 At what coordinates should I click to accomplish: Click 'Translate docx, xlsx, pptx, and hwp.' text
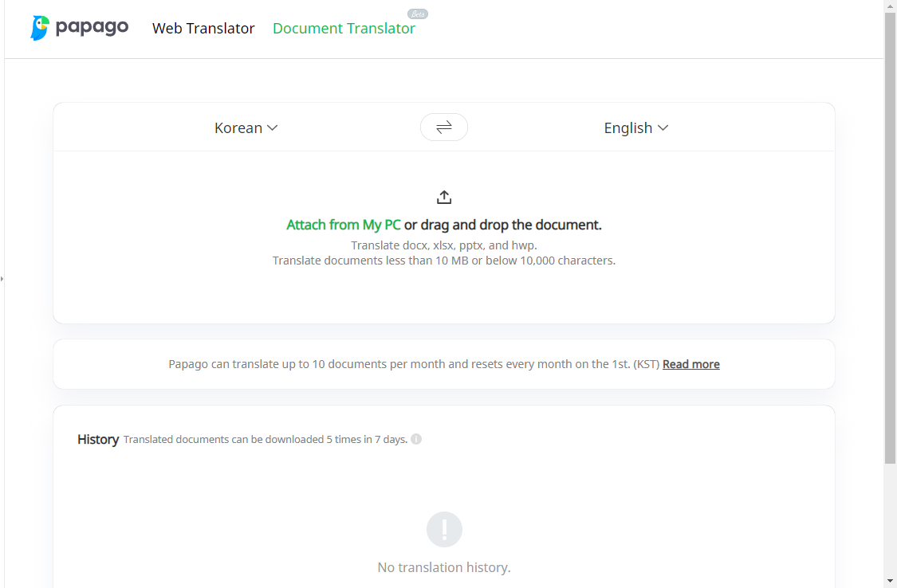tap(444, 245)
